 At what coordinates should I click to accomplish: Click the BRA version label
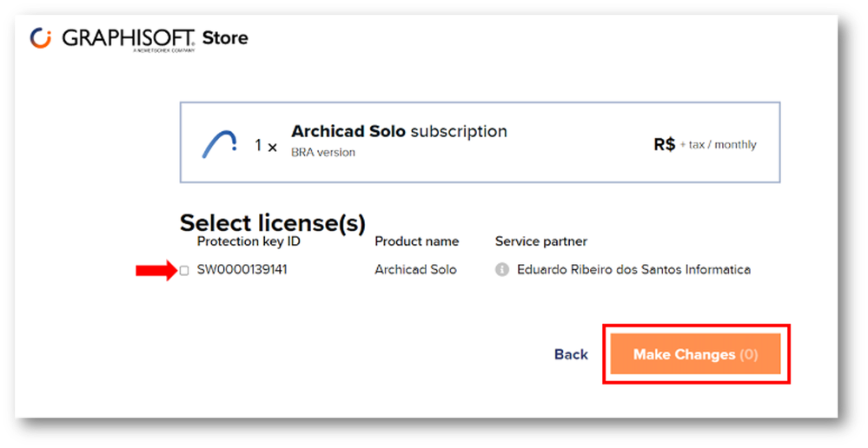[323, 152]
